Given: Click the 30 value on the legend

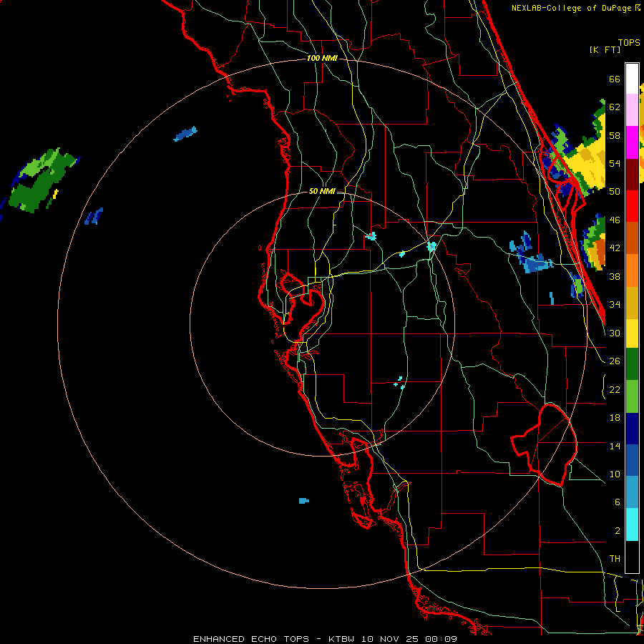Looking at the screenshot, I should point(615,333).
